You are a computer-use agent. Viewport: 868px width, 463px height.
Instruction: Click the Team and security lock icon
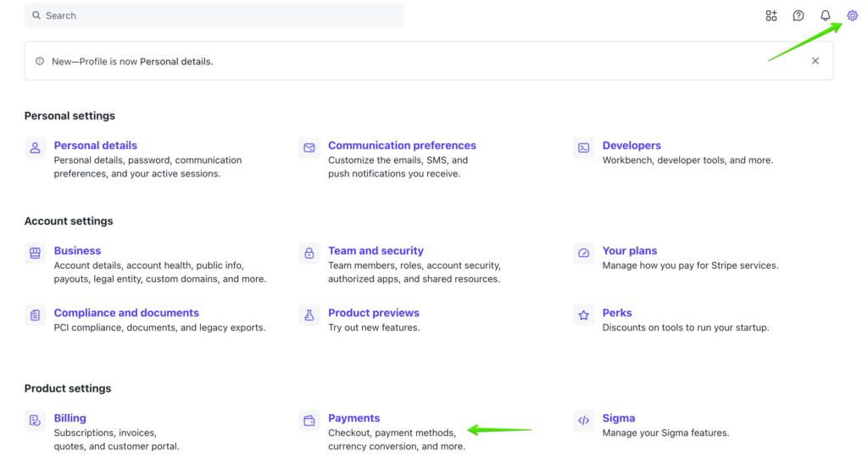[309, 253]
